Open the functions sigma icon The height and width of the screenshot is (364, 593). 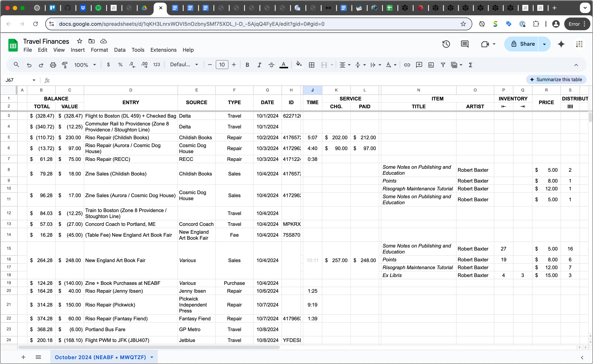[x=470, y=65]
